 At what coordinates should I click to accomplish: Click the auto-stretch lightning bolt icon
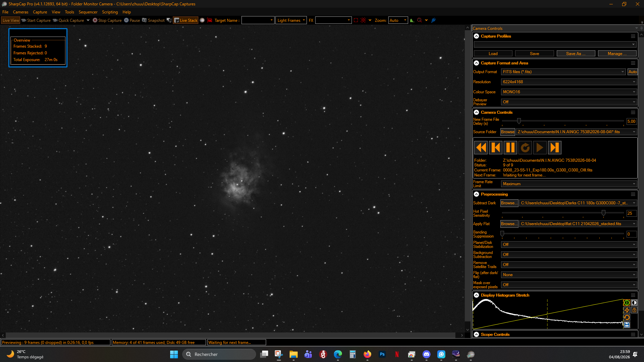[x=627, y=310]
